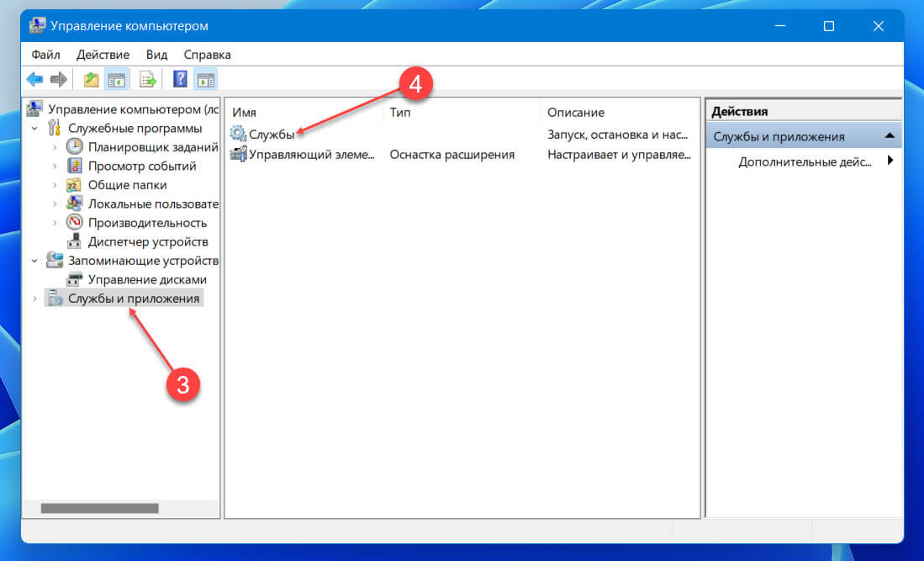Select the Управление компьютером root node
This screenshot has width=924, height=561.
click(x=133, y=109)
